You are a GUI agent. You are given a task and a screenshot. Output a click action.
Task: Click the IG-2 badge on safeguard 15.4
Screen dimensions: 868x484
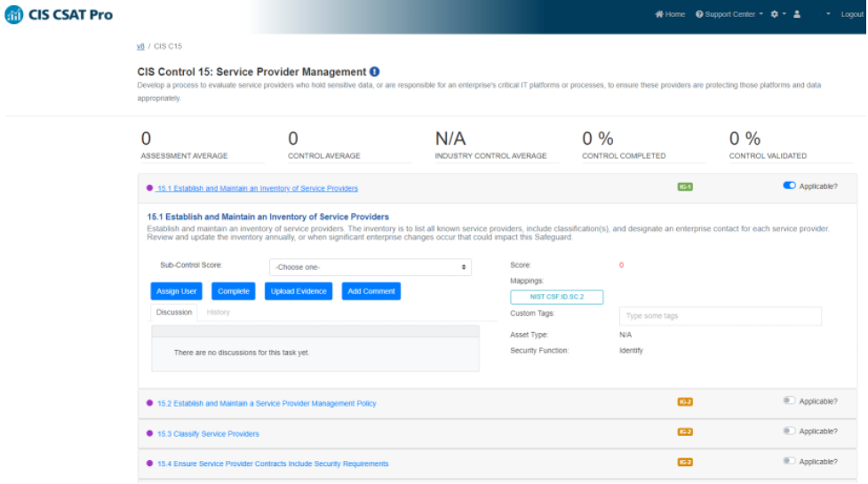(684, 462)
